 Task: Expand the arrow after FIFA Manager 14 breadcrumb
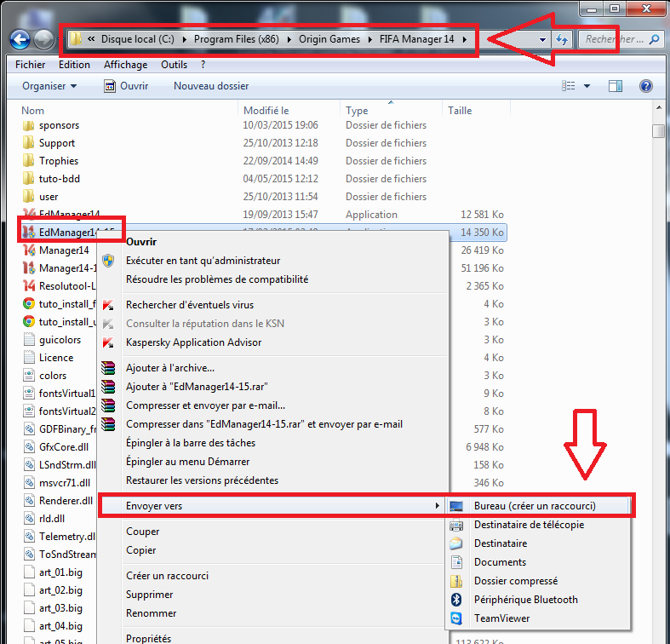[x=465, y=39]
